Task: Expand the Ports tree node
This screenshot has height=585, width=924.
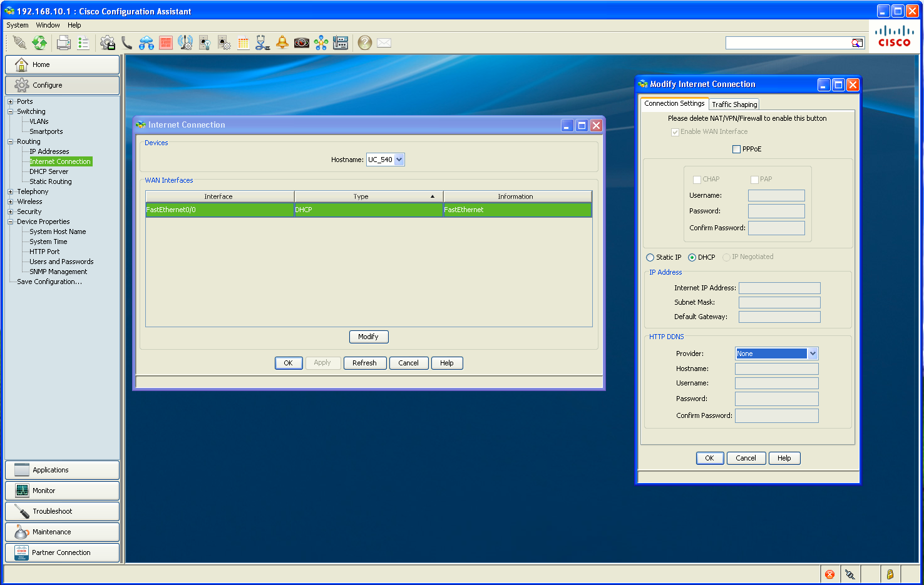Action: pyautogui.click(x=10, y=101)
